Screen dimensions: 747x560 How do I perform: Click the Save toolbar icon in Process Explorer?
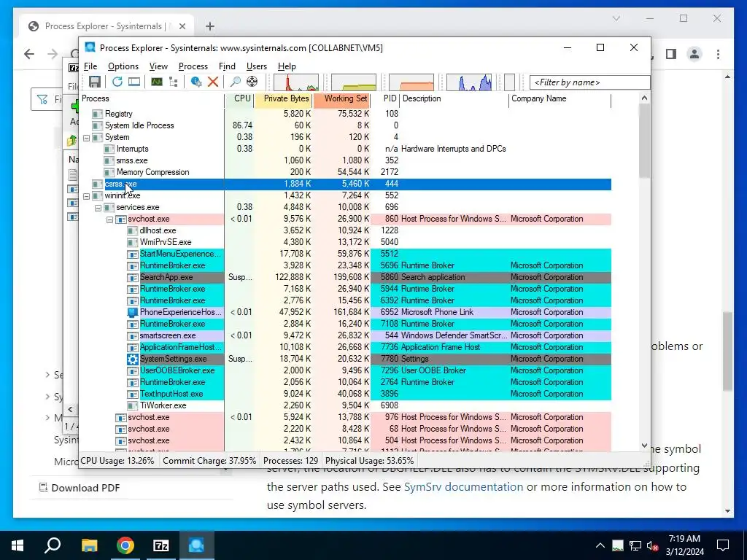95,82
